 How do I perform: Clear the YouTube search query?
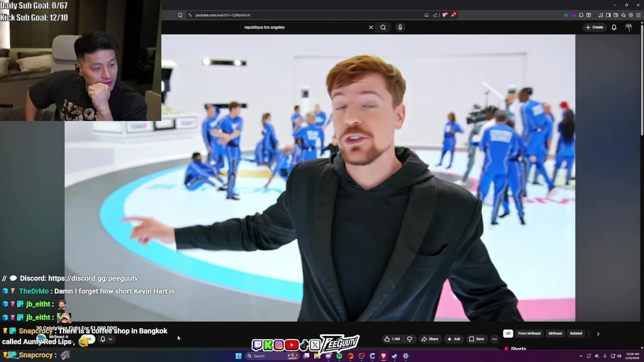coord(371,27)
